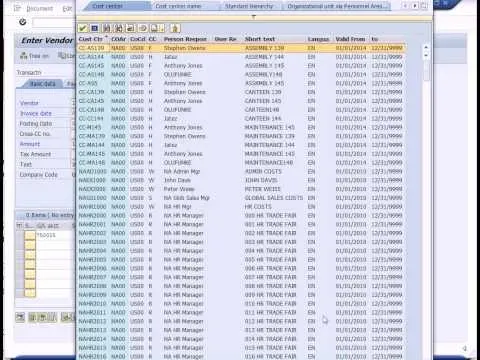Click the Short text column header
480x360 pixels.
(260, 39)
